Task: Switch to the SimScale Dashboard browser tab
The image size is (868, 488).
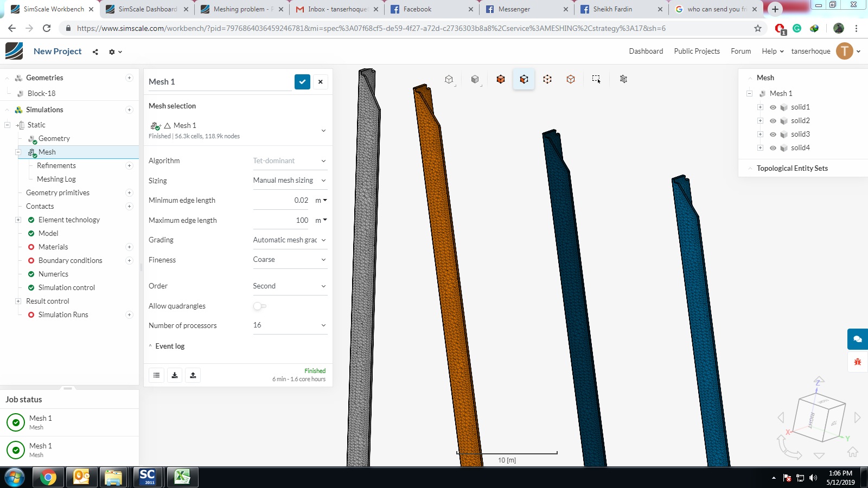Action: coord(147,9)
